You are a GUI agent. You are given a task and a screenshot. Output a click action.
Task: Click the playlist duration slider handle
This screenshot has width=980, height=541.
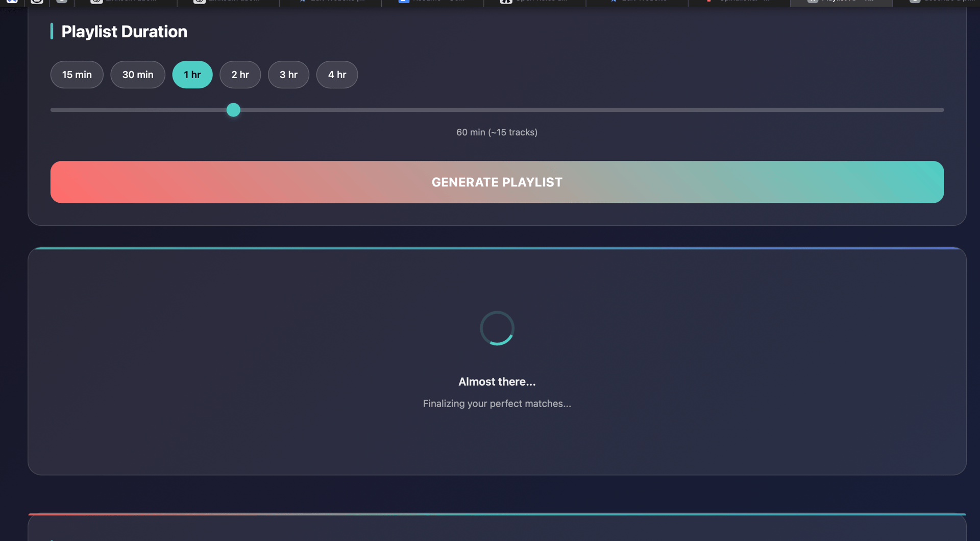(233, 109)
